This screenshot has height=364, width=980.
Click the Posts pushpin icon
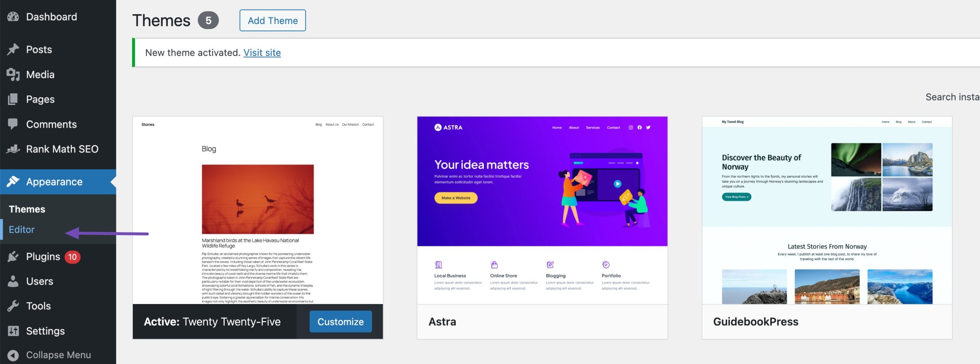click(x=13, y=49)
